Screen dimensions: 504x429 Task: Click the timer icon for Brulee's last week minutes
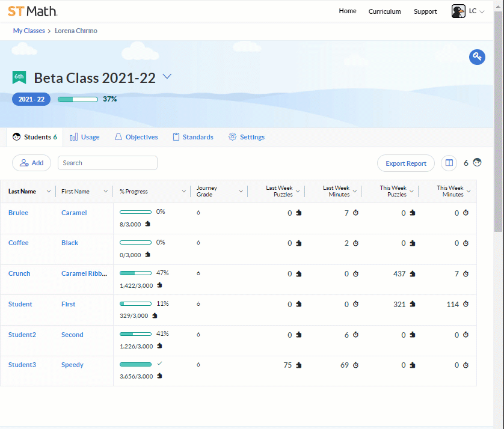355,213
